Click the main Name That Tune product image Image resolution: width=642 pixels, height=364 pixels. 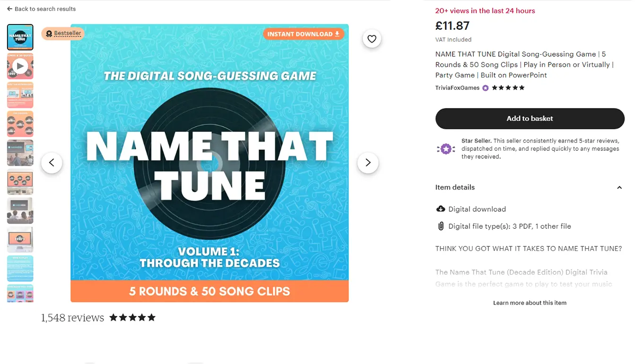209,163
